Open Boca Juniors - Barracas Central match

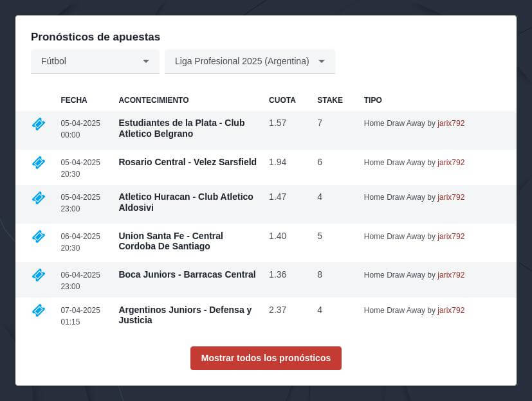(x=187, y=274)
